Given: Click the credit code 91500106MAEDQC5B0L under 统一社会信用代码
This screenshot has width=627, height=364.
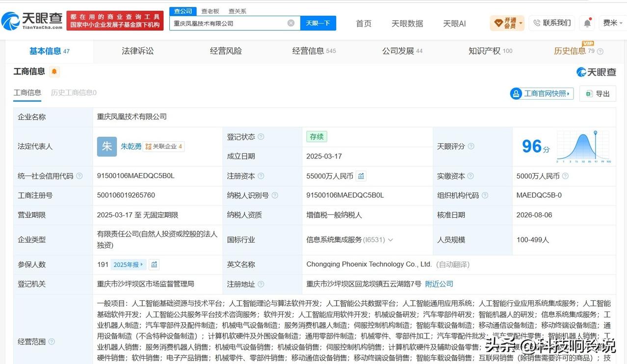Looking at the screenshot, I should click(x=136, y=176).
